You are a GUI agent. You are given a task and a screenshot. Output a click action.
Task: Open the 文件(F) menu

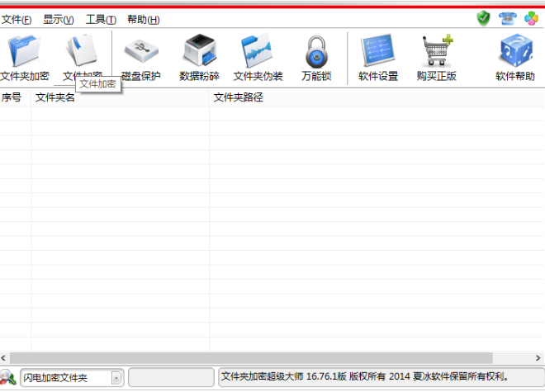(17, 20)
